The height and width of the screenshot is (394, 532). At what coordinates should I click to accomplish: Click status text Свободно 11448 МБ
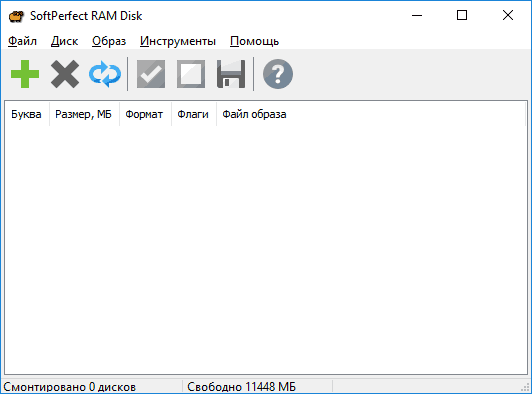[242, 387]
